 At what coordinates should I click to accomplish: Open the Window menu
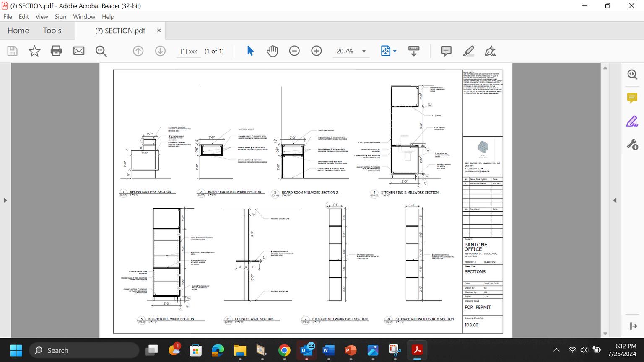84,17
